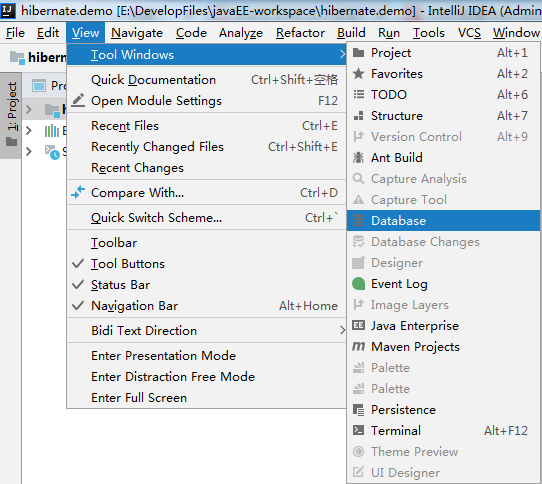The width and height of the screenshot is (542, 484).
Task: Select Quick Switch Scheme entry
Action: click(x=206, y=217)
